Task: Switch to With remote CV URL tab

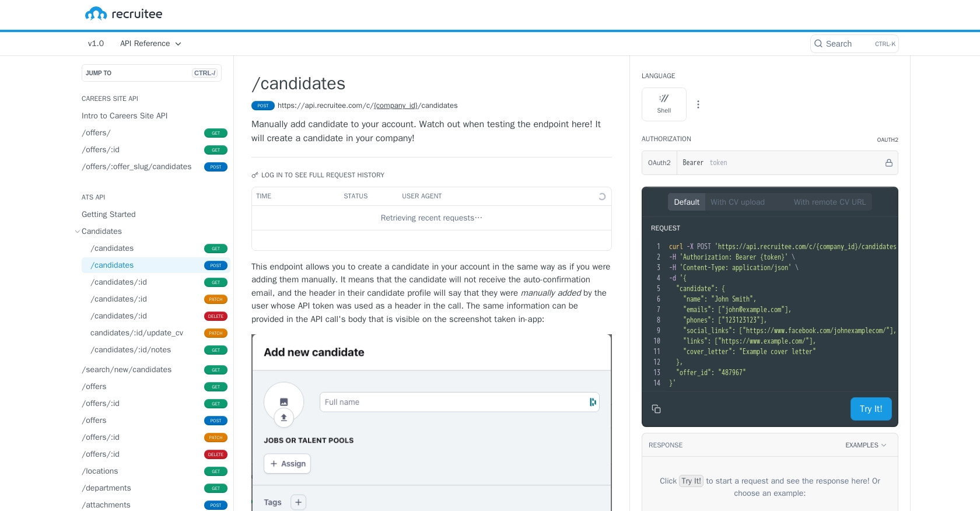Action: click(x=829, y=202)
